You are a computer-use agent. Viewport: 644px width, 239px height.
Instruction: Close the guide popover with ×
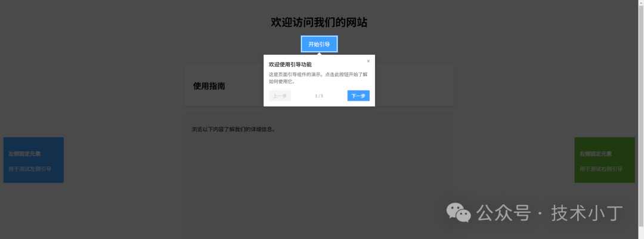pos(368,61)
